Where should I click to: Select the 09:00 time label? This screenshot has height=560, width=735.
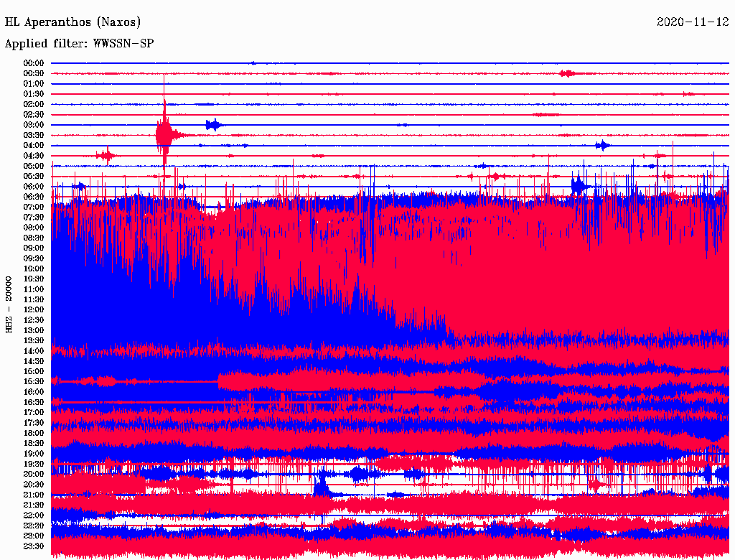pos(34,248)
